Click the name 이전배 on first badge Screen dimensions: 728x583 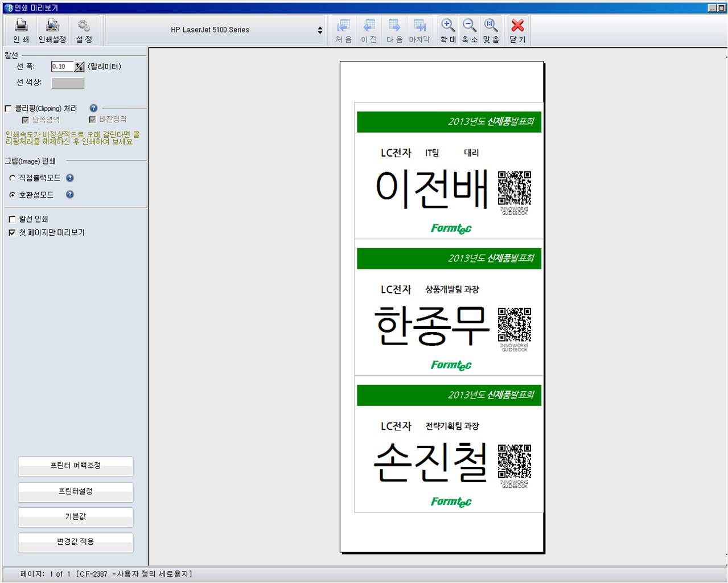click(432, 190)
